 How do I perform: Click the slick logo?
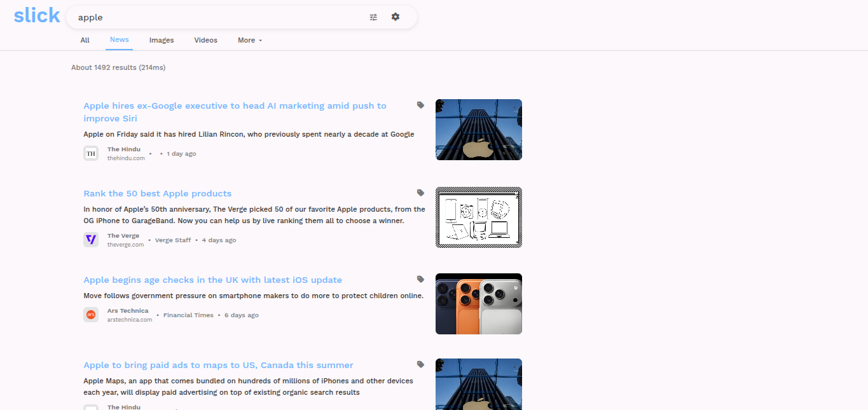[37, 15]
